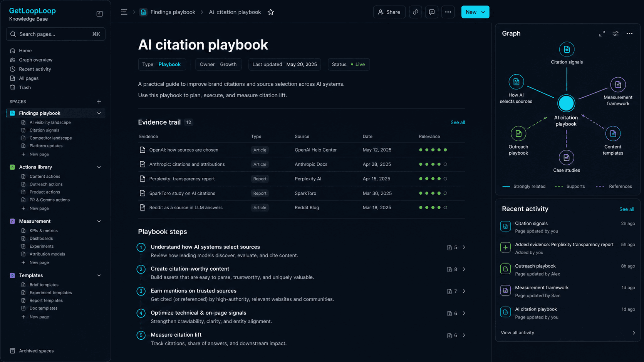644x362 pixels.
Task: Select How AI selects sources node
Action: pos(516,82)
